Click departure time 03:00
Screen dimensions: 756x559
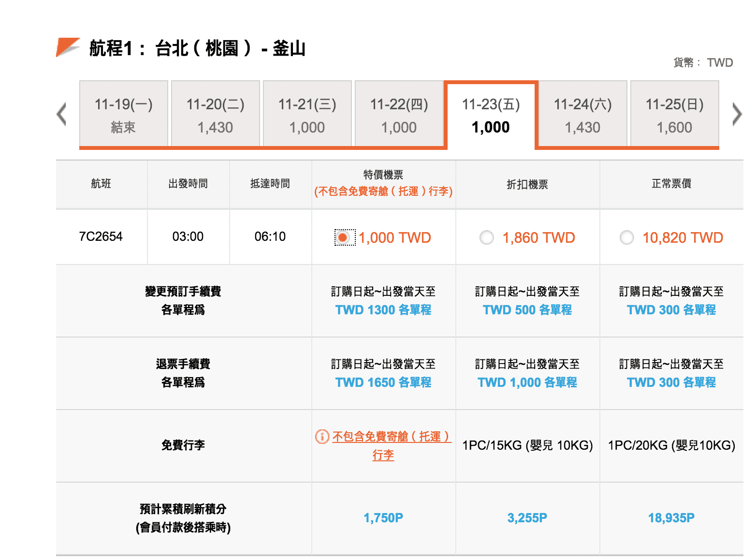(188, 236)
